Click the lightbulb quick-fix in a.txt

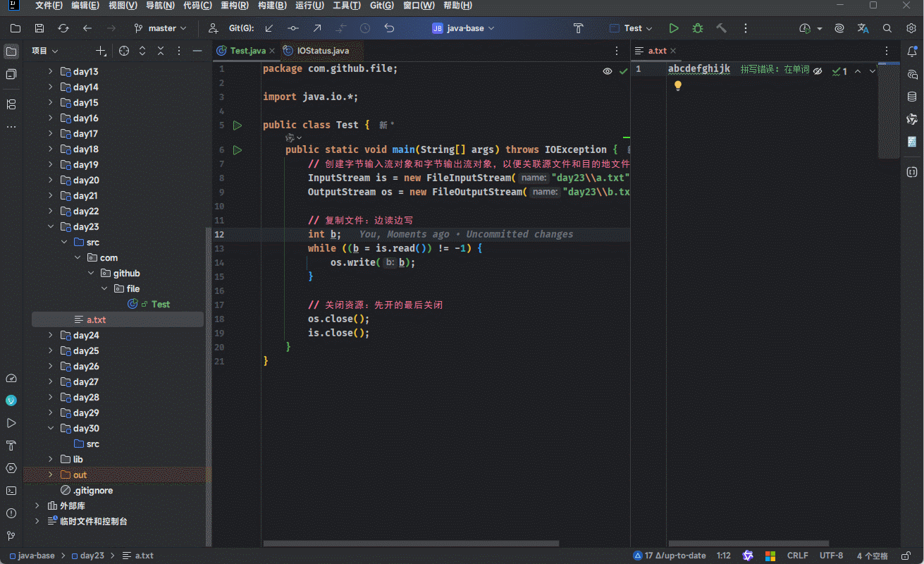(x=678, y=85)
